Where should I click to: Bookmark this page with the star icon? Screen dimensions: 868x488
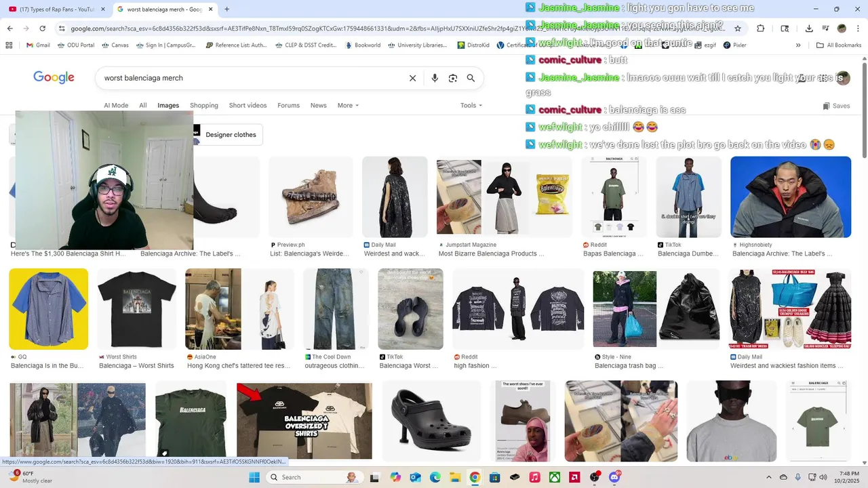738,28
